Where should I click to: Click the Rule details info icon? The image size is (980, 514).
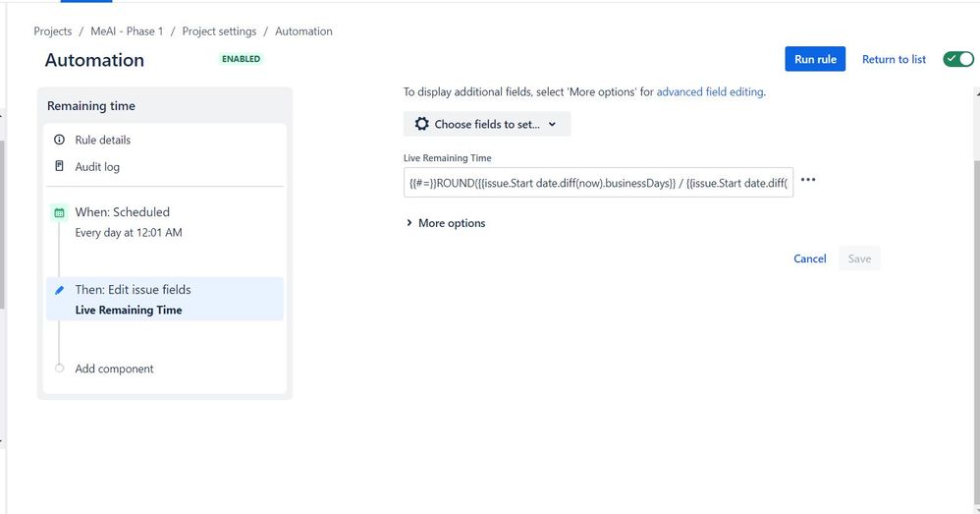pyautogui.click(x=59, y=140)
